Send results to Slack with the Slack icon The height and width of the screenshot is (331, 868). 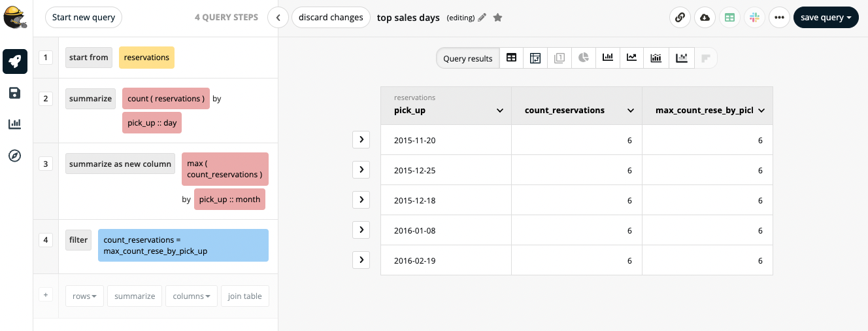(754, 18)
